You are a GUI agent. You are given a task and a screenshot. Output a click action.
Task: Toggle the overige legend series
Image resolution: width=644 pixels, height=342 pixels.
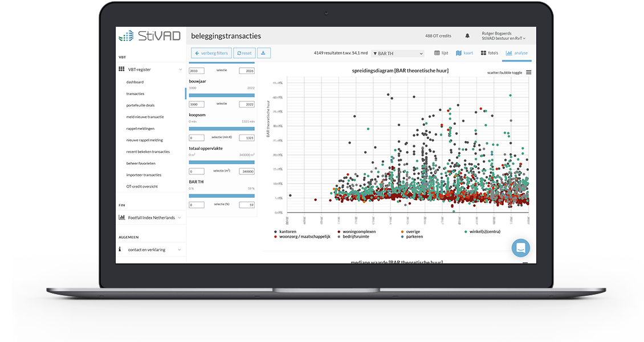pos(411,231)
